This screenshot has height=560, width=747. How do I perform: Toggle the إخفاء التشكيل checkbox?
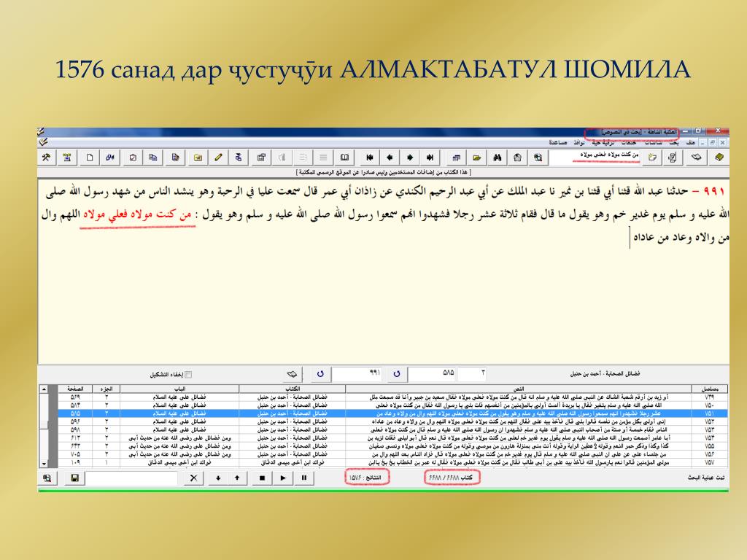click(x=188, y=374)
